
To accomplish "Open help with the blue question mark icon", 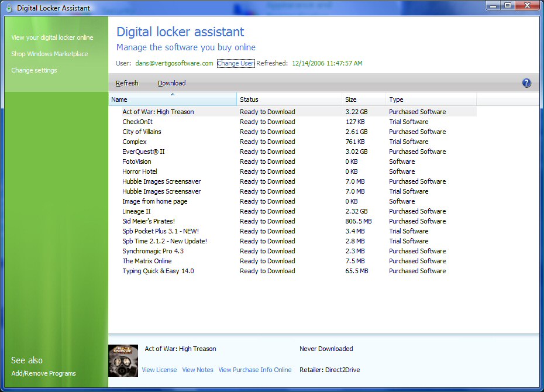I will point(526,83).
